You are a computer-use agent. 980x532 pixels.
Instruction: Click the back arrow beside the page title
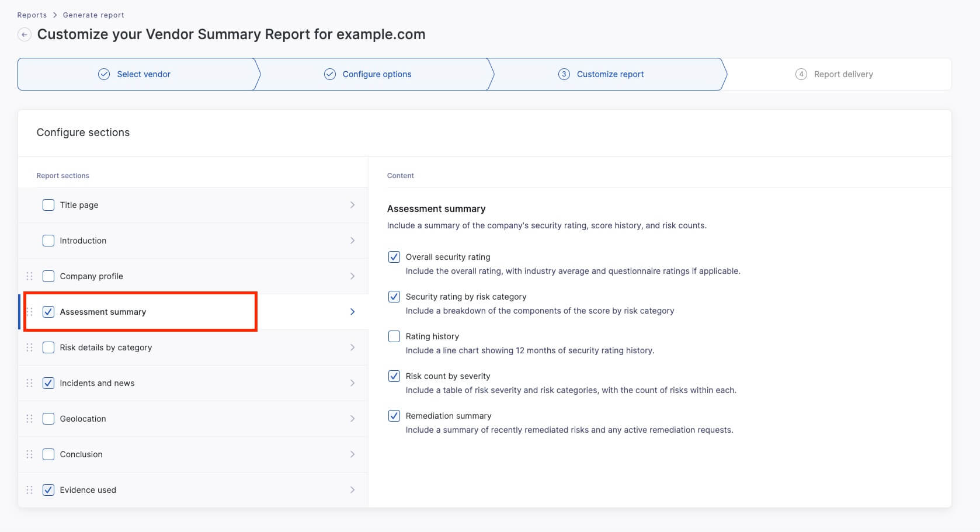coord(24,34)
